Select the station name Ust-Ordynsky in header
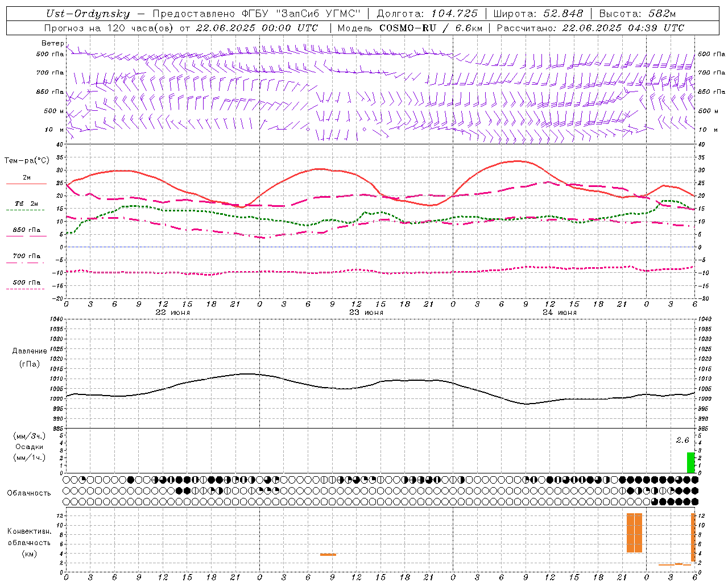 tap(88, 14)
